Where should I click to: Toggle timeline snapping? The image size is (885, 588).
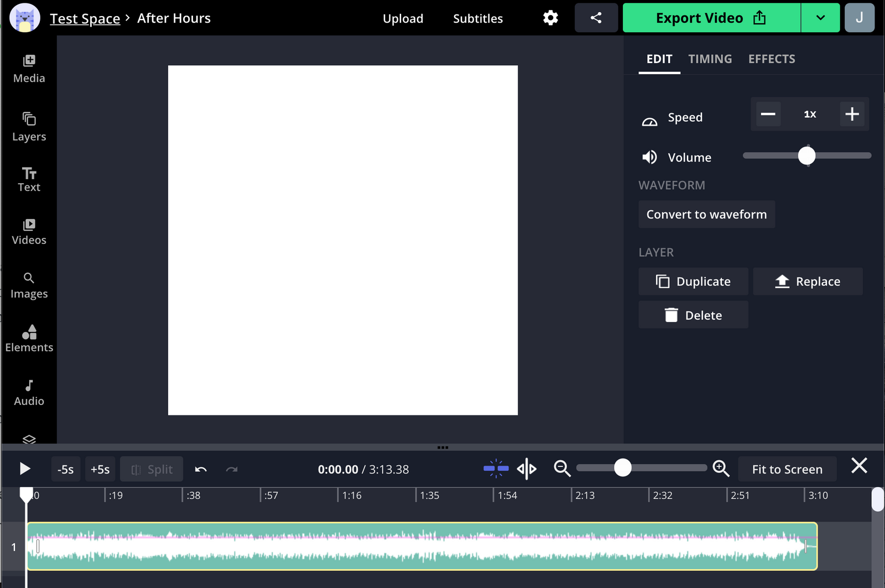click(495, 468)
